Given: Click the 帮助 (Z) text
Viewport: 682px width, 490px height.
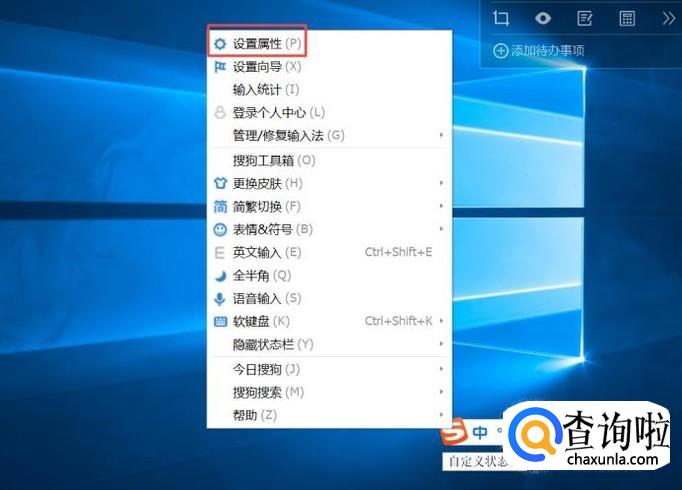Looking at the screenshot, I should pos(255,415).
